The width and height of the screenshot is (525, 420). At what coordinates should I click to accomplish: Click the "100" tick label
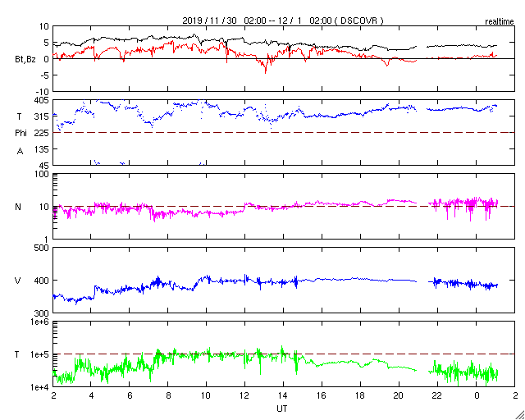[x=43, y=174]
